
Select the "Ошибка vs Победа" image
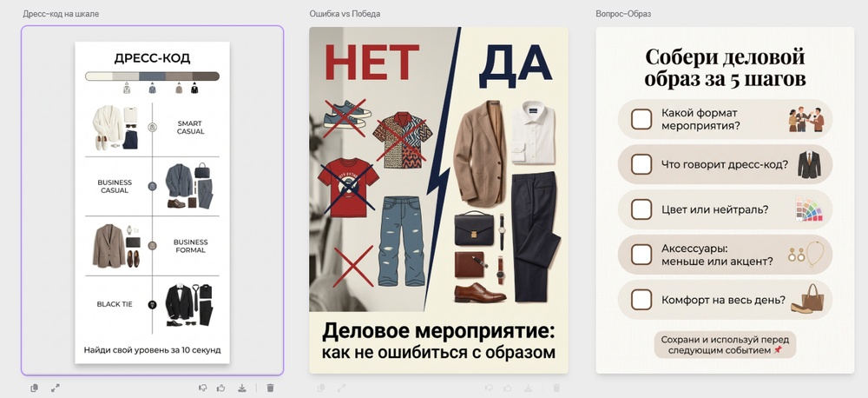[438, 200]
